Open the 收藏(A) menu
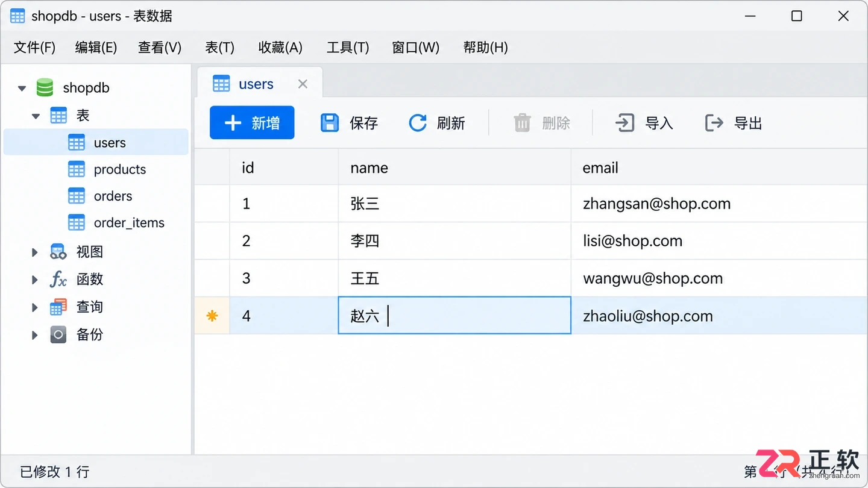 pos(280,47)
